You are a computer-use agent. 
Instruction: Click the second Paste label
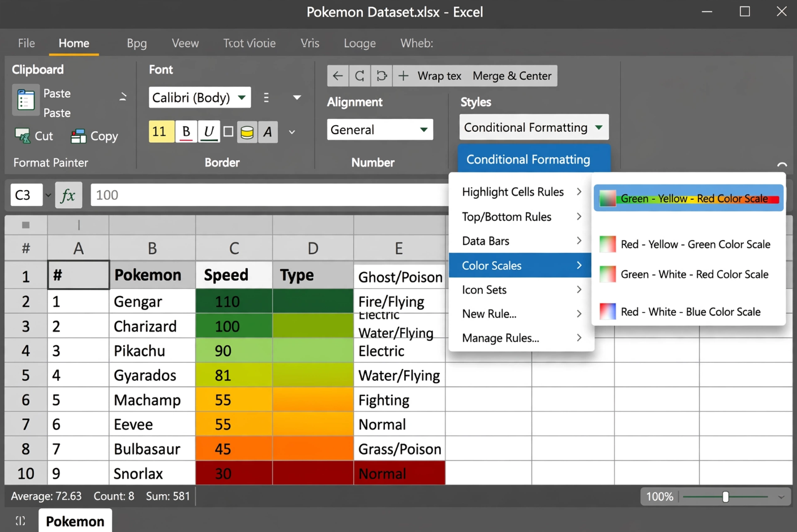[x=57, y=113]
